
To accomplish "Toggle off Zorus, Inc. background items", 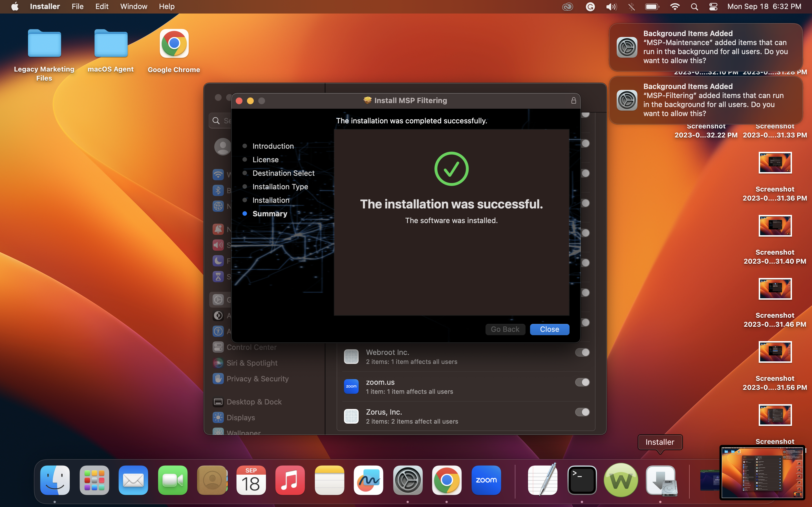I will coord(582,412).
